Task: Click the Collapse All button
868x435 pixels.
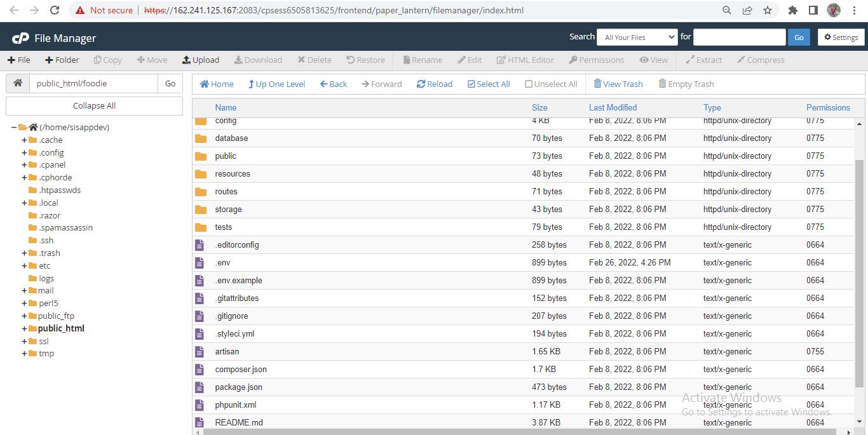Action: tap(94, 106)
